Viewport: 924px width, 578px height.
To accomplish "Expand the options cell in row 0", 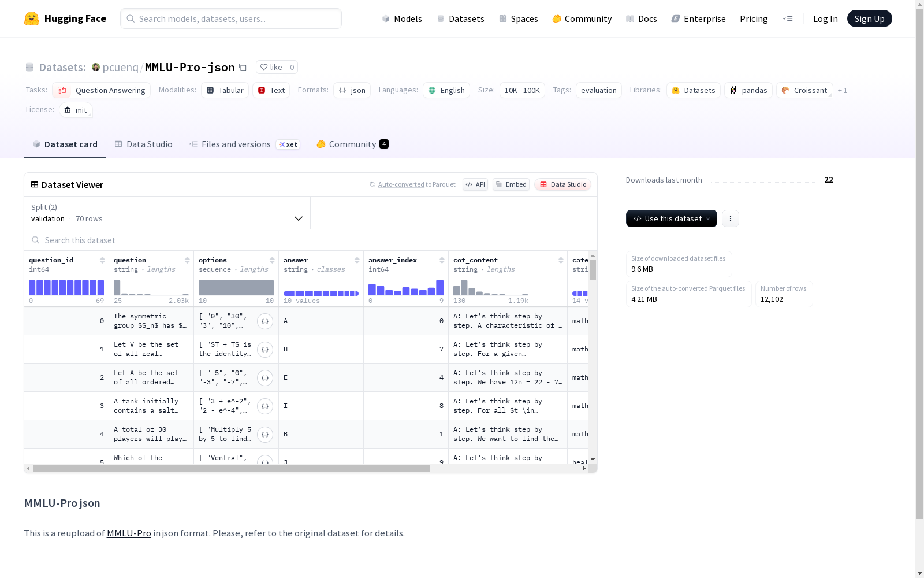I will (265, 321).
